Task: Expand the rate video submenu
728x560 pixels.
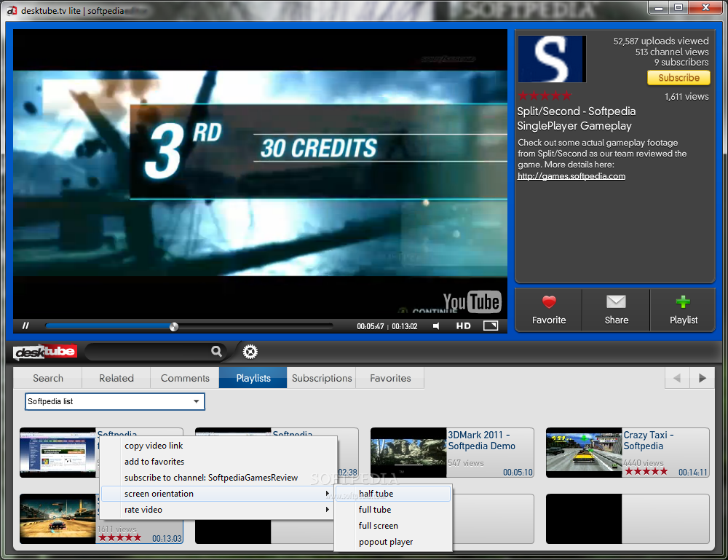Action: point(217,509)
